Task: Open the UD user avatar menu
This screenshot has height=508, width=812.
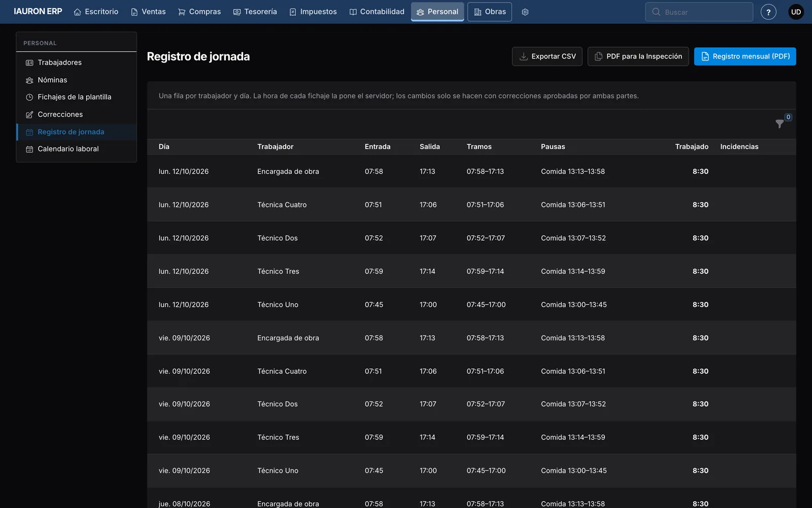Action: 796,12
